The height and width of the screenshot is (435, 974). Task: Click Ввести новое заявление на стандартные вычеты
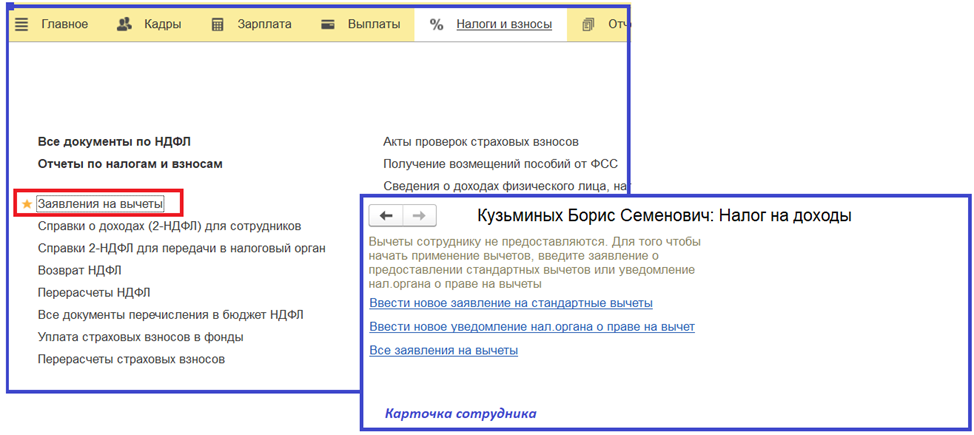tap(511, 303)
